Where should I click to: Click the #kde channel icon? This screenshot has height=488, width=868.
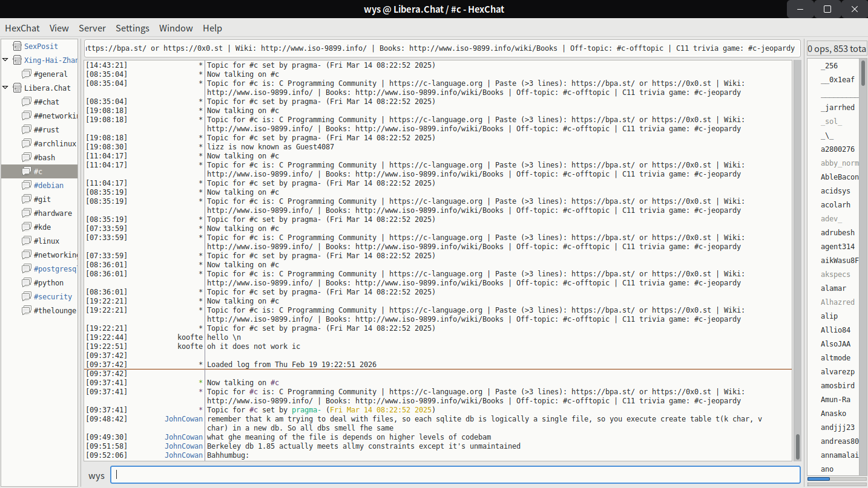[26, 227]
